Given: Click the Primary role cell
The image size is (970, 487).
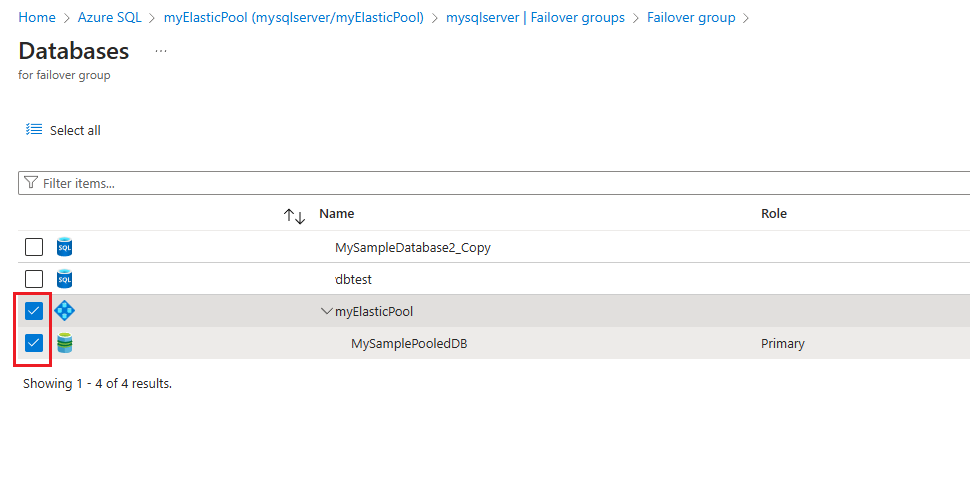Looking at the screenshot, I should [783, 343].
